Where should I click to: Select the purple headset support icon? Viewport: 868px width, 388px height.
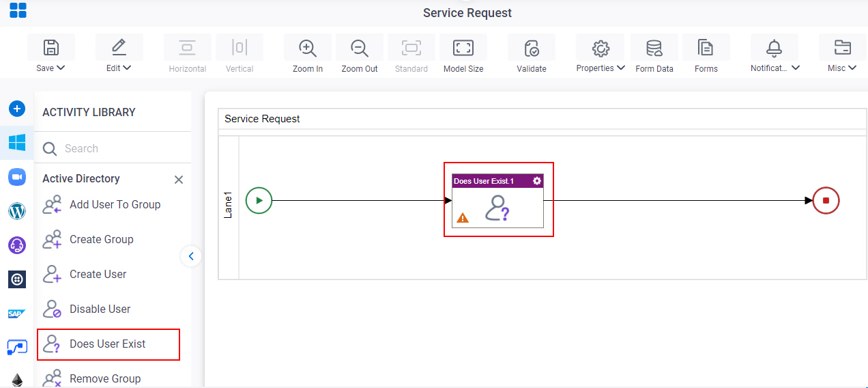pyautogui.click(x=17, y=245)
